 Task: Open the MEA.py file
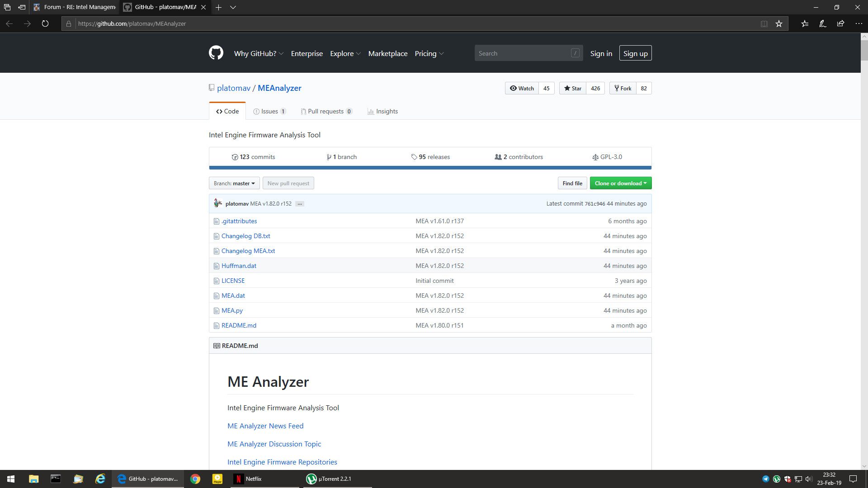click(232, 310)
